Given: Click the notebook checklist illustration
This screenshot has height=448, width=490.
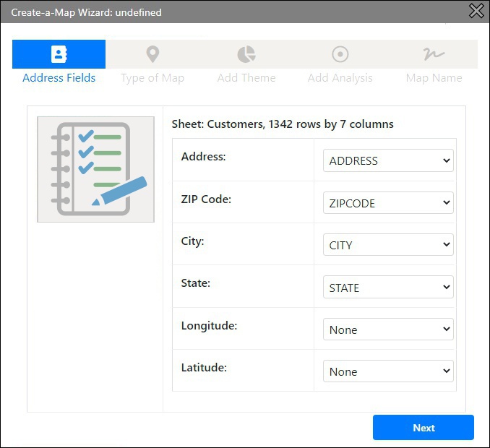Looking at the screenshot, I should [x=95, y=169].
